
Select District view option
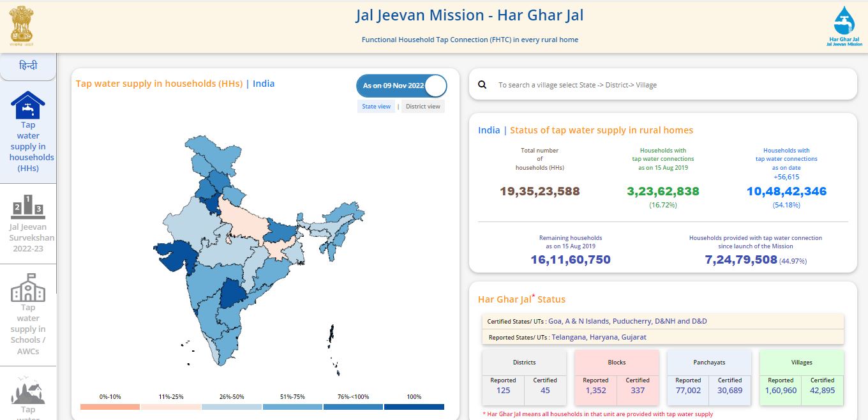tap(423, 107)
